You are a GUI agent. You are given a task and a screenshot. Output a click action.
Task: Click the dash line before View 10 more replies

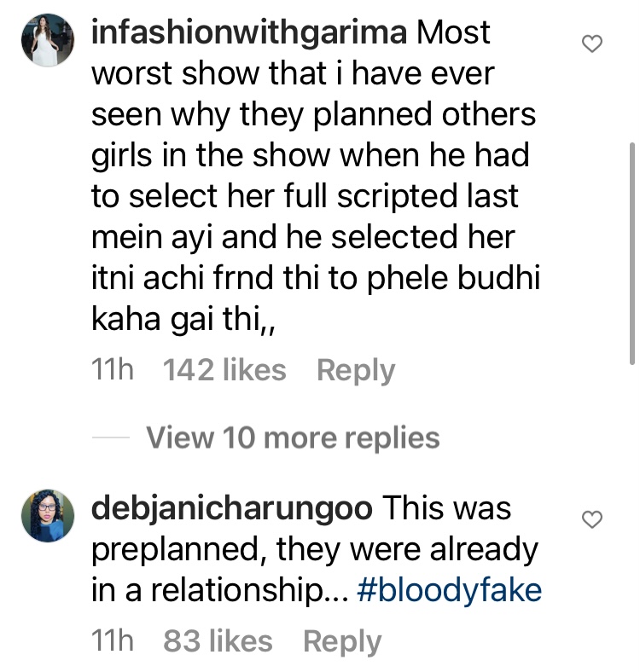tap(109, 438)
